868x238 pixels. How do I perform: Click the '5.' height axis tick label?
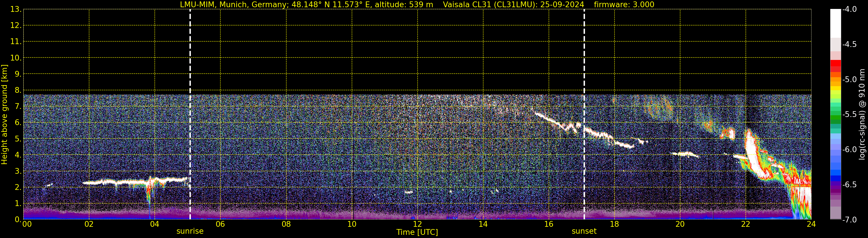(18, 139)
